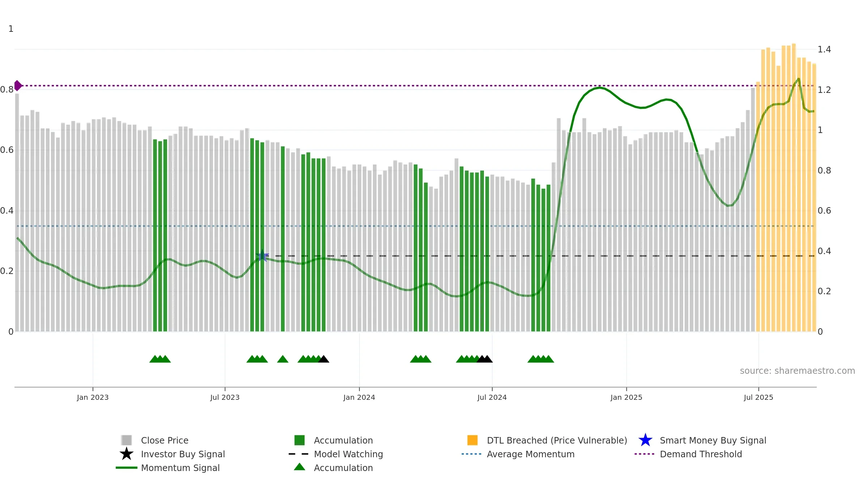Click the black triangle marker before Jan 2024
The height and width of the screenshot is (488, 868).
(x=324, y=359)
